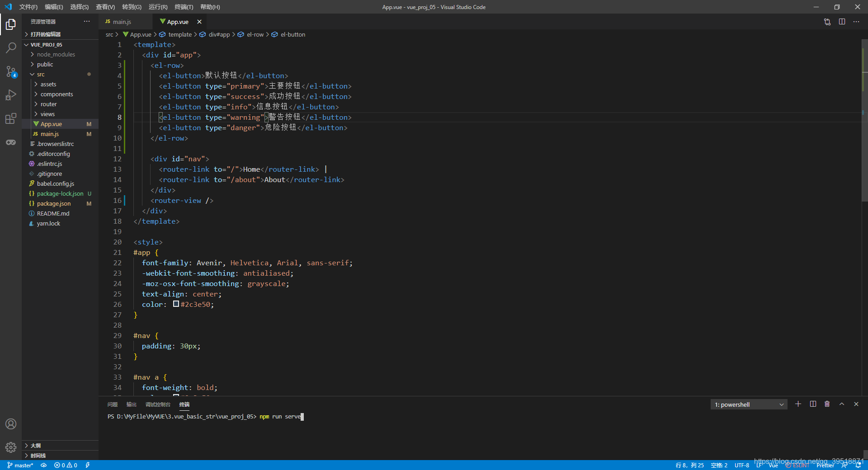Open problems count in status bar
The image size is (868, 470).
[x=66, y=465]
